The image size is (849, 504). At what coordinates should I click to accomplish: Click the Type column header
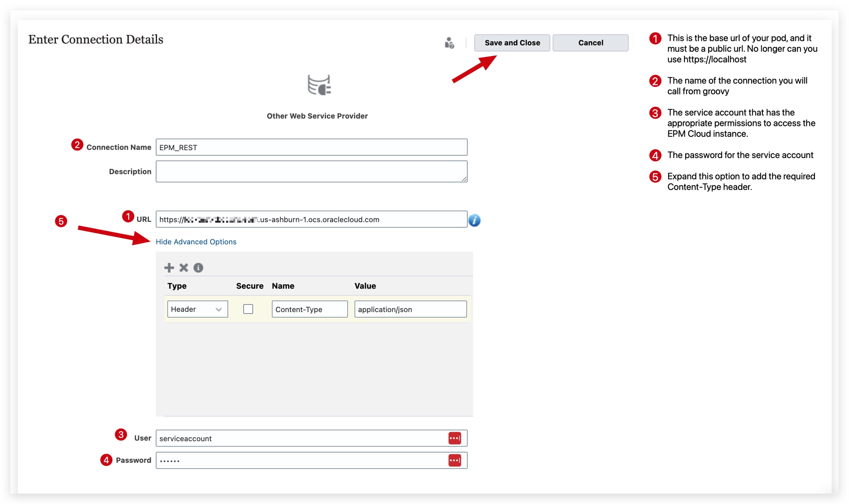point(177,286)
